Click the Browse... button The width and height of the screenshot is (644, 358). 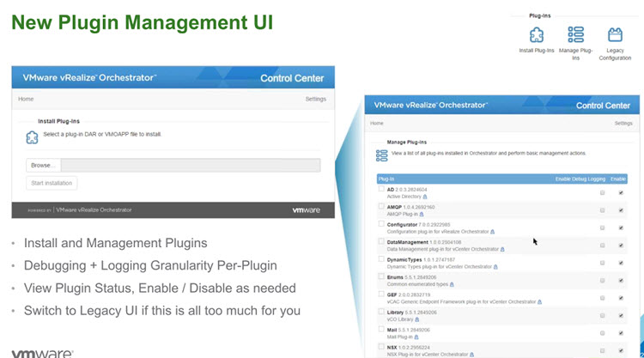pyautogui.click(x=43, y=166)
